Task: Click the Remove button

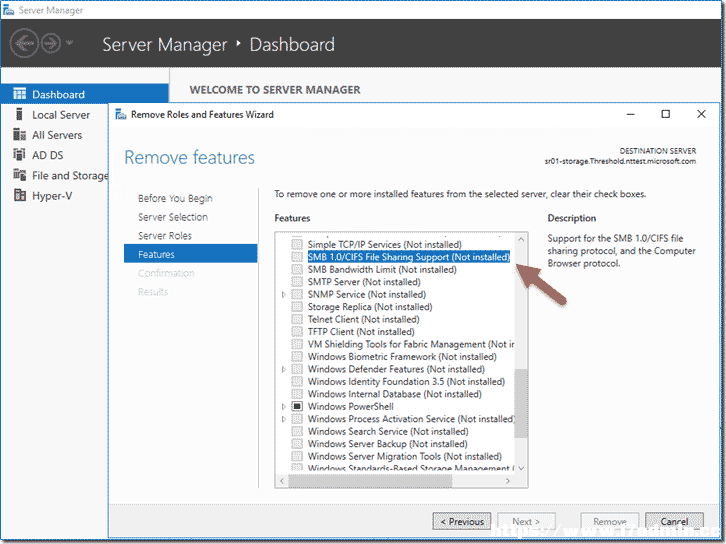Action: (x=609, y=522)
